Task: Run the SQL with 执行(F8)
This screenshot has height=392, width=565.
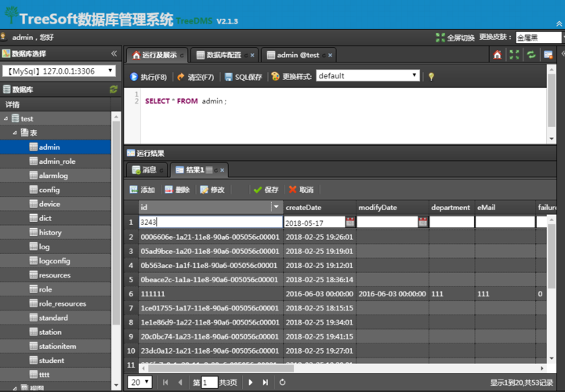Action: [148, 77]
